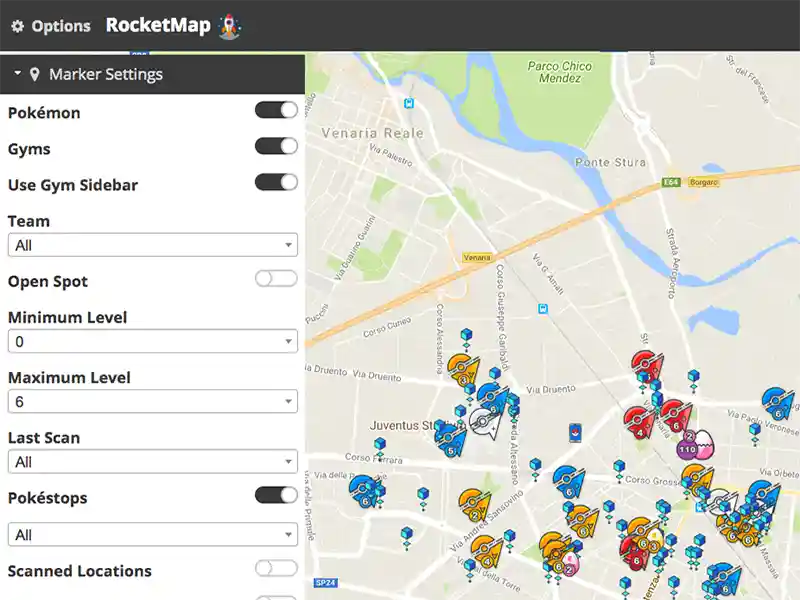Select red gym above Via Druento pokéstops
The width and height of the screenshot is (800, 600).
click(646, 365)
